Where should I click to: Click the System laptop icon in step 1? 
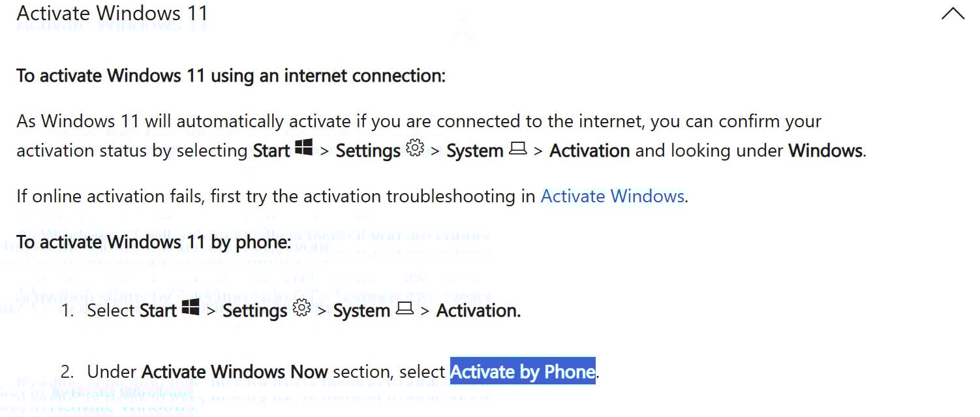click(405, 309)
